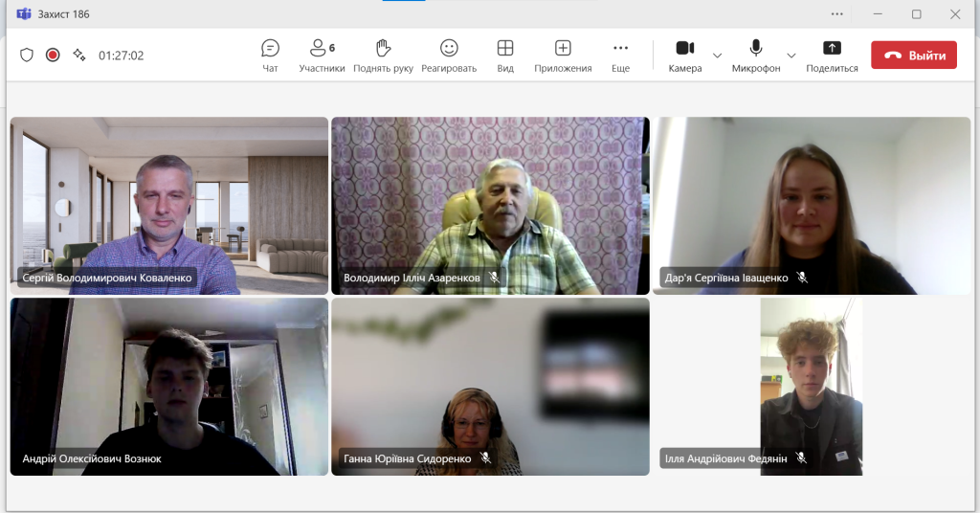Screen dimensions: 980x513
Task: Click the Teams logo in title bar
Action: click(23, 14)
